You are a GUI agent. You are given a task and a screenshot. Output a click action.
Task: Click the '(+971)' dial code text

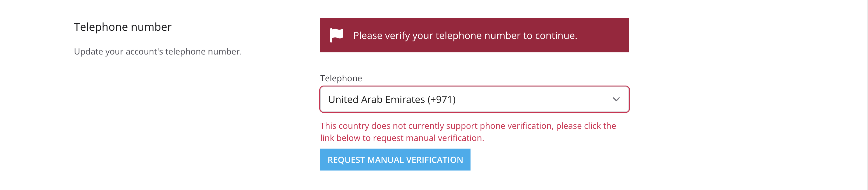441,99
